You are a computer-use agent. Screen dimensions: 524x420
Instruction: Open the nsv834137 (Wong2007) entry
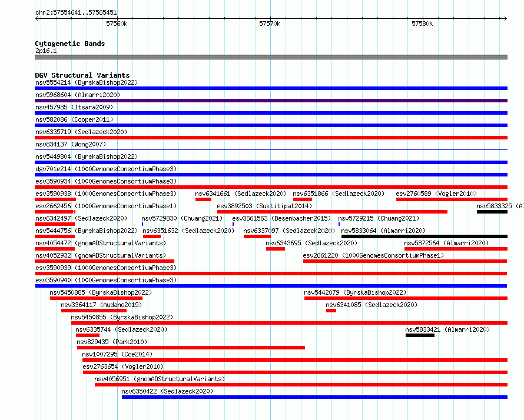(x=71, y=144)
